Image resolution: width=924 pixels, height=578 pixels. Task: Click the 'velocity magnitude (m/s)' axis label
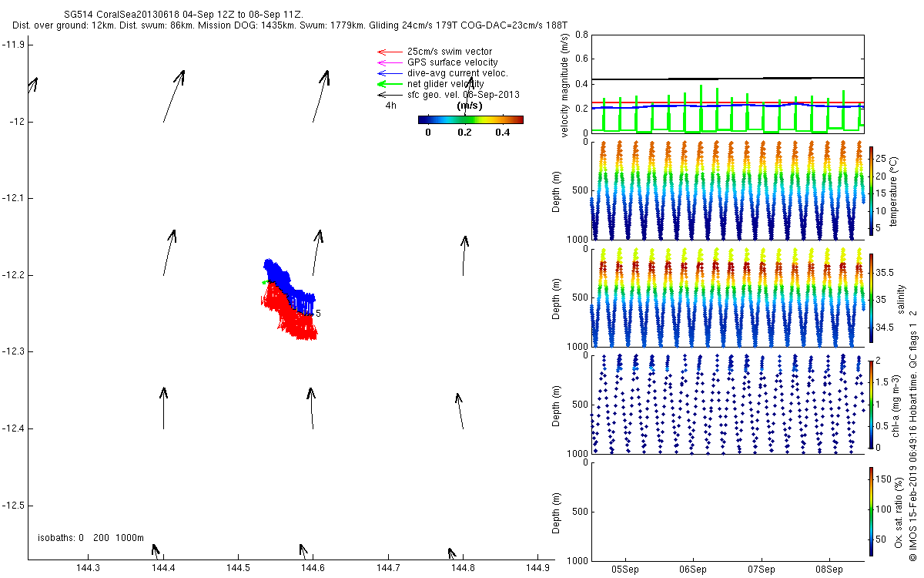point(565,84)
